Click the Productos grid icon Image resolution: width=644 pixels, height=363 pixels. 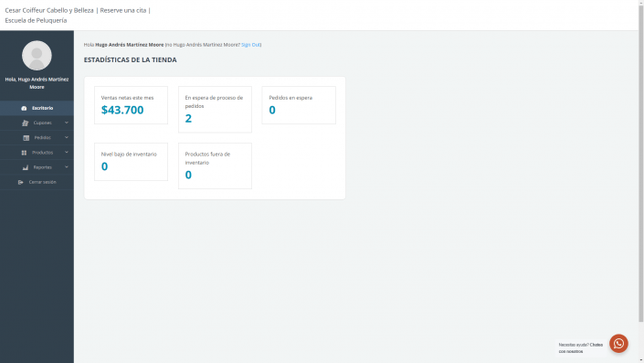tap(24, 153)
